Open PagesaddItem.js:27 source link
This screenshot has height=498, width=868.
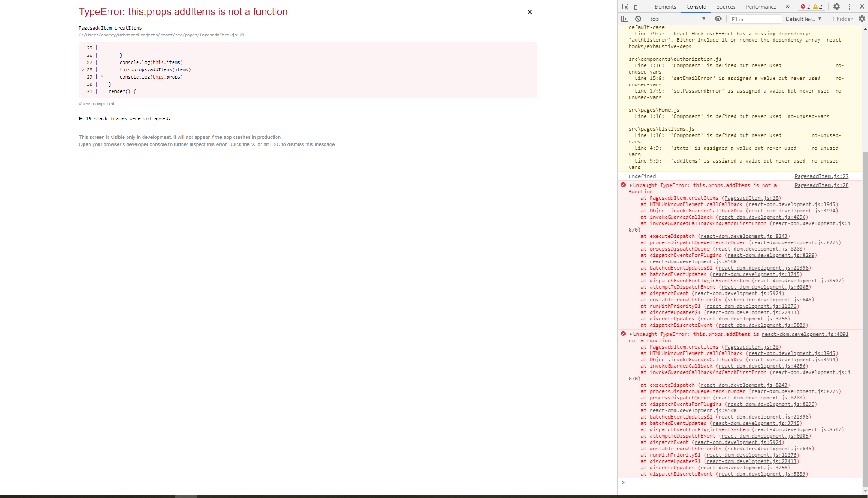coord(821,176)
